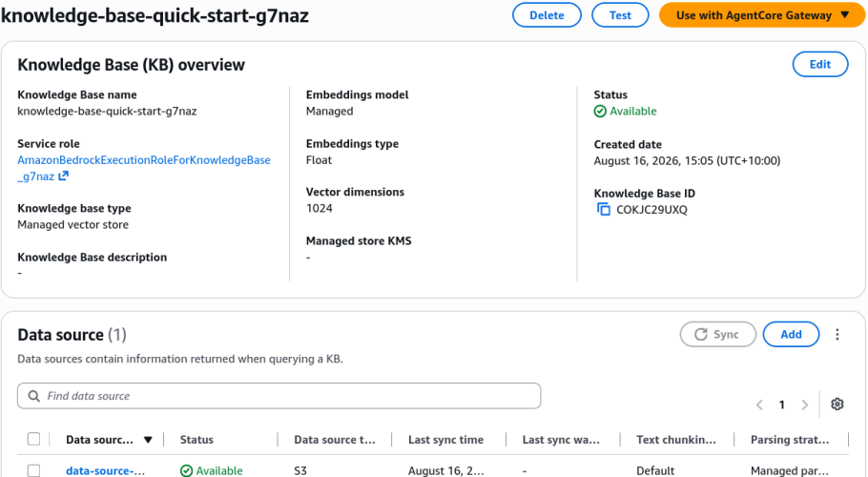Click the Parsing strategy column header
This screenshot has height=477, width=868.
pyautogui.click(x=790, y=440)
